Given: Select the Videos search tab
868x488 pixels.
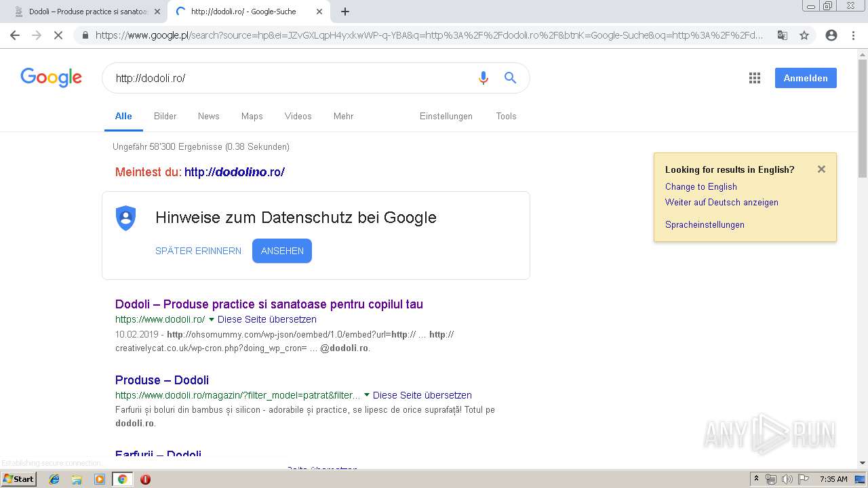Looking at the screenshot, I should (298, 116).
